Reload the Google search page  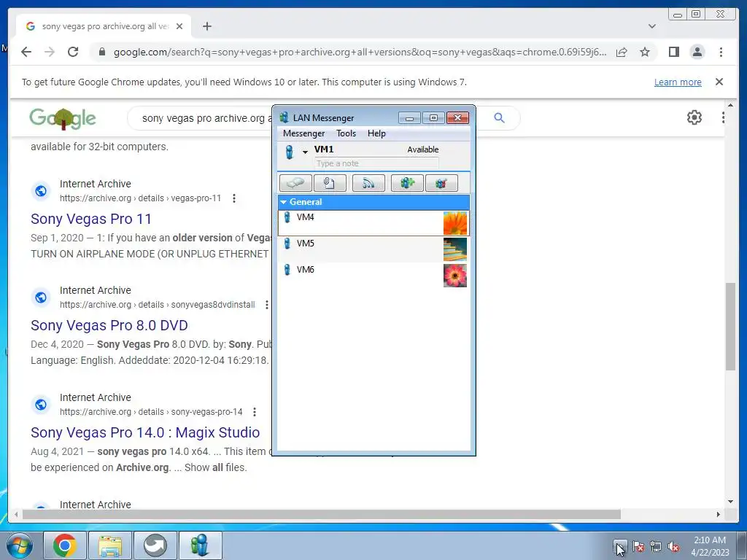pyautogui.click(x=73, y=52)
